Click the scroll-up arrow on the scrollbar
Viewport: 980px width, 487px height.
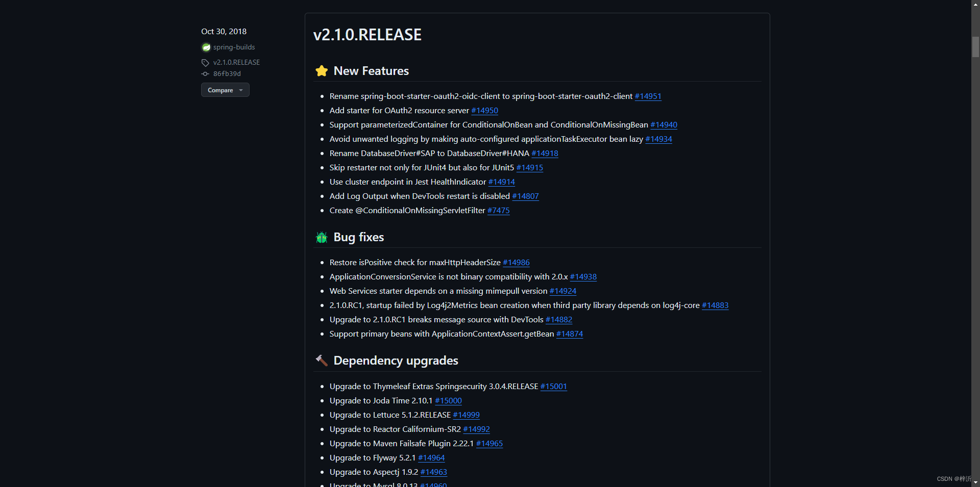coord(975,4)
